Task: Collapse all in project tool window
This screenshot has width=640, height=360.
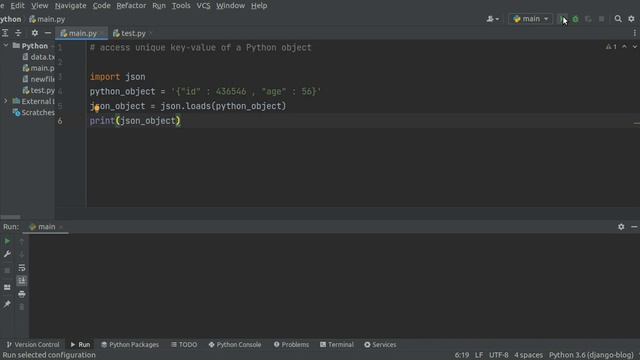Action: 18,33
